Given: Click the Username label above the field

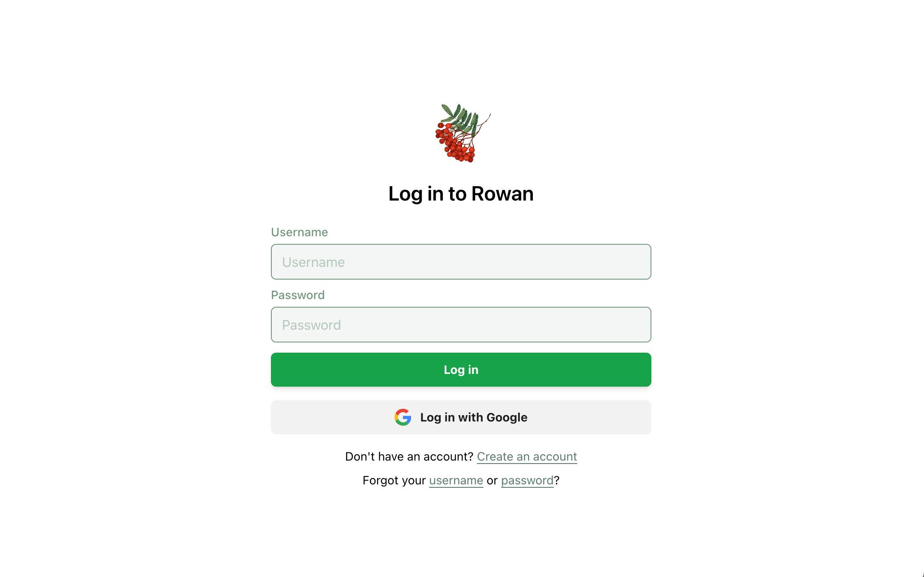Looking at the screenshot, I should (299, 232).
